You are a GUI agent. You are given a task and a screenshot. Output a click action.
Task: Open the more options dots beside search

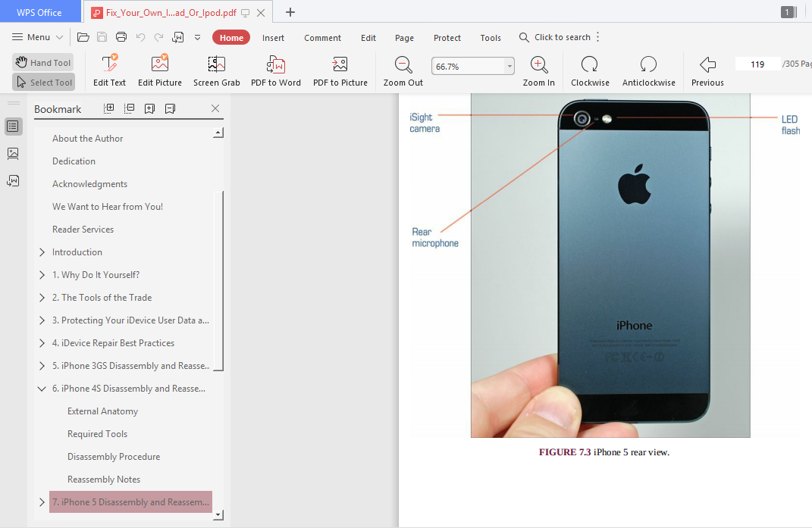597,37
